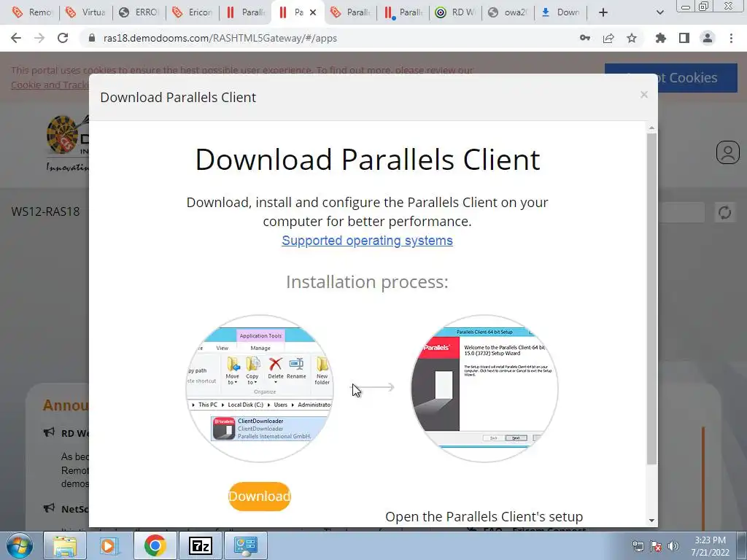
Task: Click the user account icon on the portal page
Action: point(727,152)
